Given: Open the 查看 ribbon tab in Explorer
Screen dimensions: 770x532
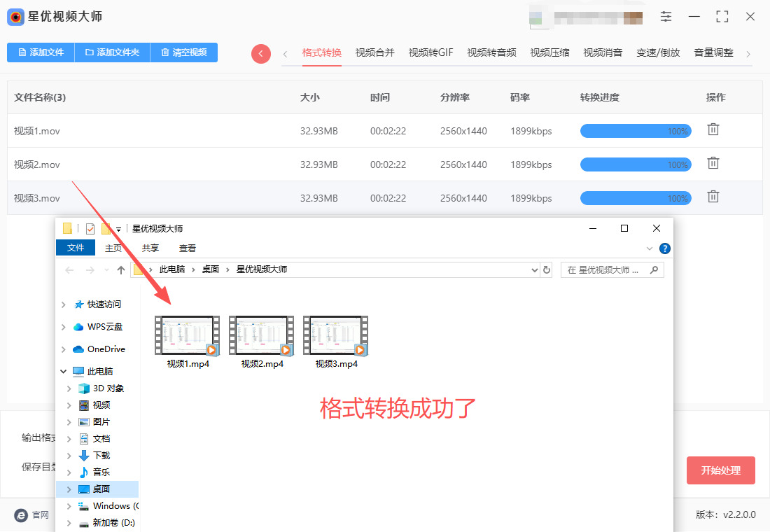Looking at the screenshot, I should [188, 248].
